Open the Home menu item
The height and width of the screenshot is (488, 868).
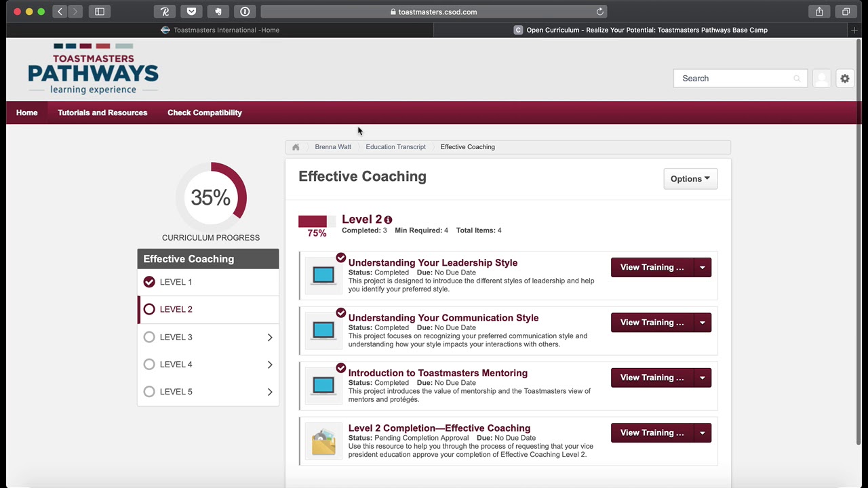[x=27, y=113]
